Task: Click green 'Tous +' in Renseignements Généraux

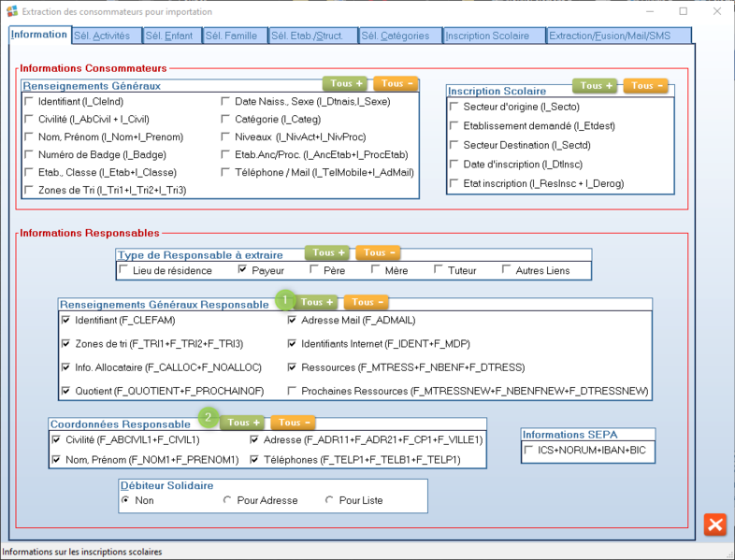Action: click(345, 83)
